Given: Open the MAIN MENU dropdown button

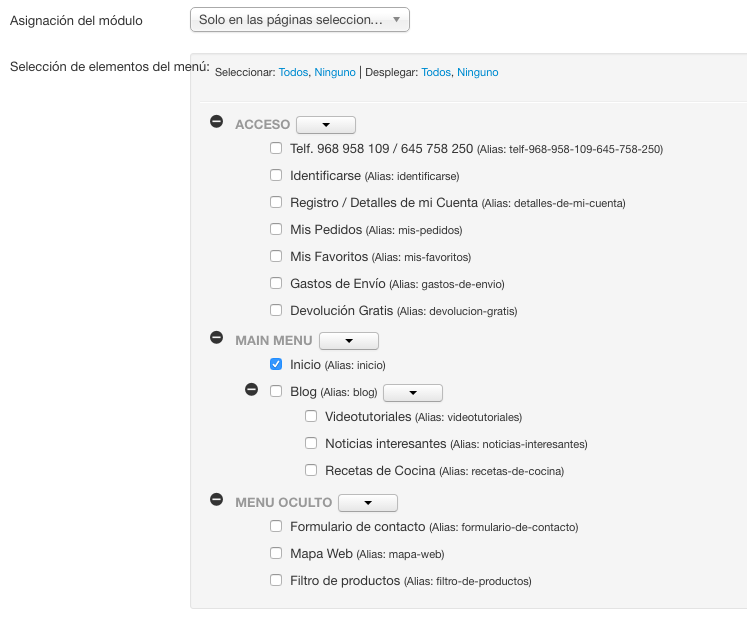Looking at the screenshot, I should pos(349,341).
